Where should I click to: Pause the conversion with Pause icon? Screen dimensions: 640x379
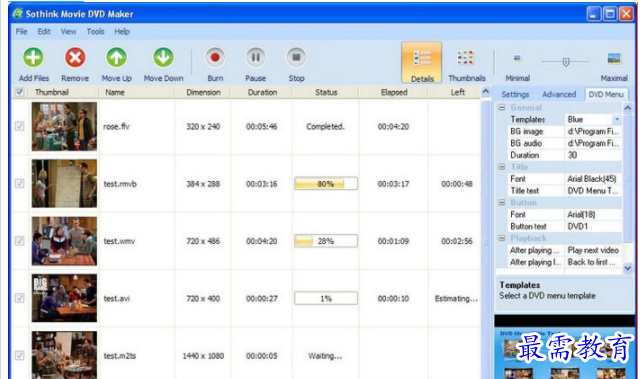pos(256,58)
